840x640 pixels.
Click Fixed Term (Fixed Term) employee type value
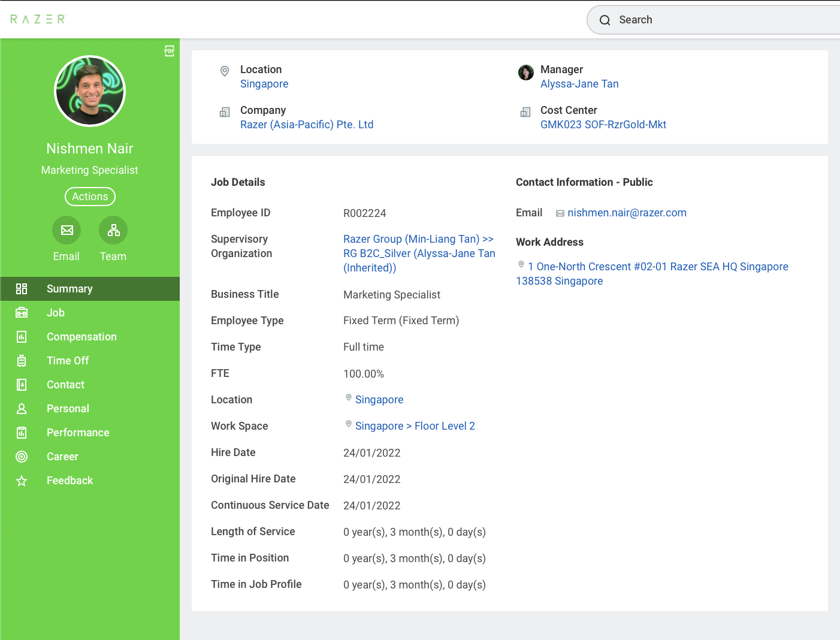(x=401, y=321)
